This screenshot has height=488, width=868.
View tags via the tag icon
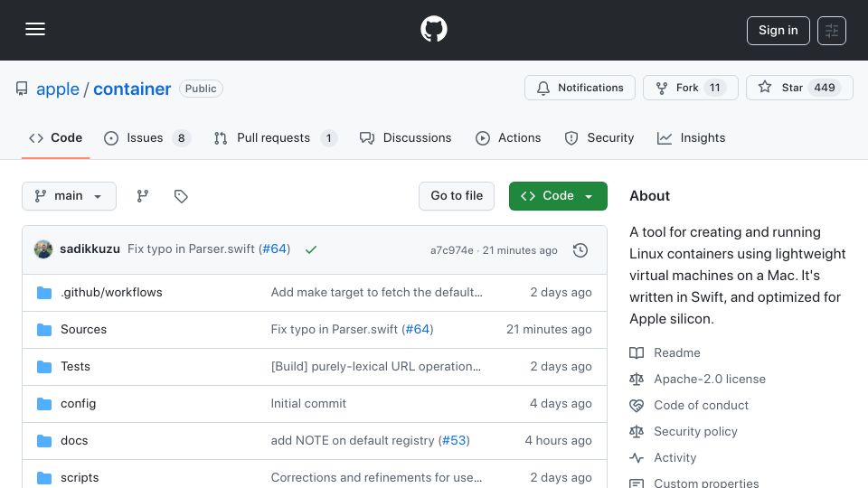[181, 196]
